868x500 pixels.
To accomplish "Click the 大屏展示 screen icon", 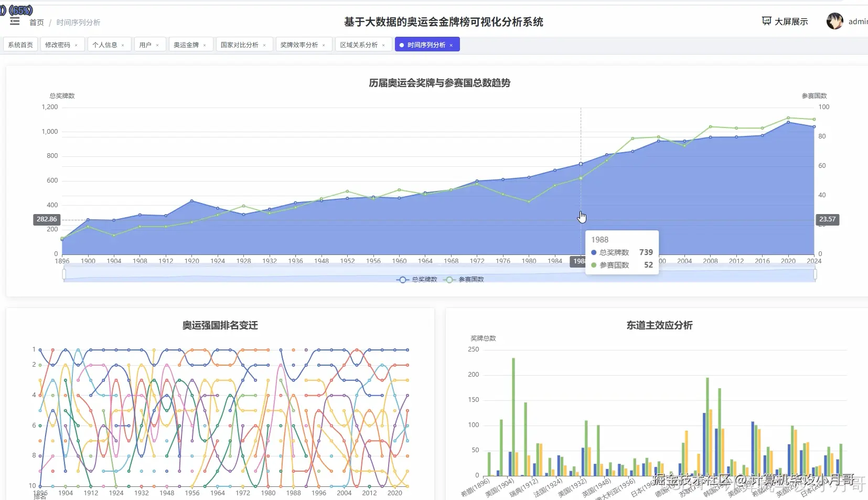I will [767, 21].
